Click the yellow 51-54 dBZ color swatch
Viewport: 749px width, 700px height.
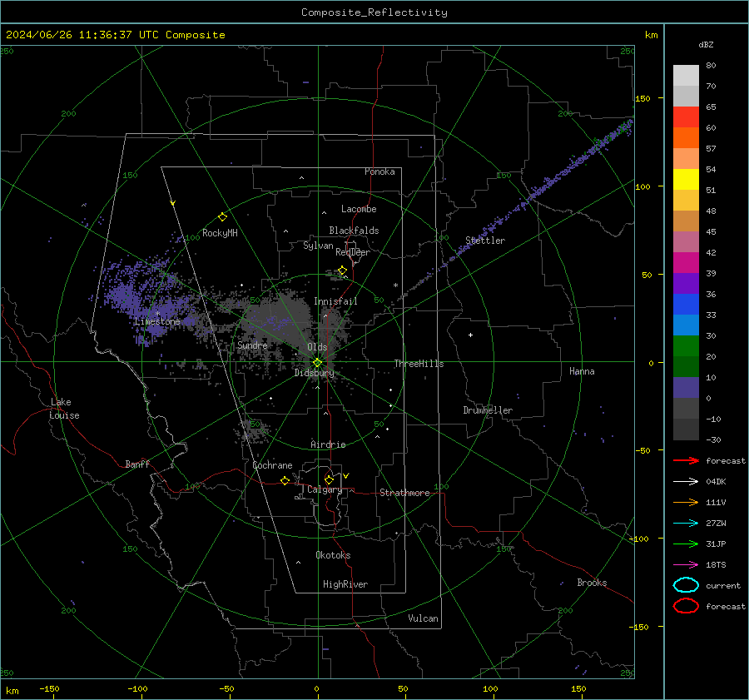[686, 180]
